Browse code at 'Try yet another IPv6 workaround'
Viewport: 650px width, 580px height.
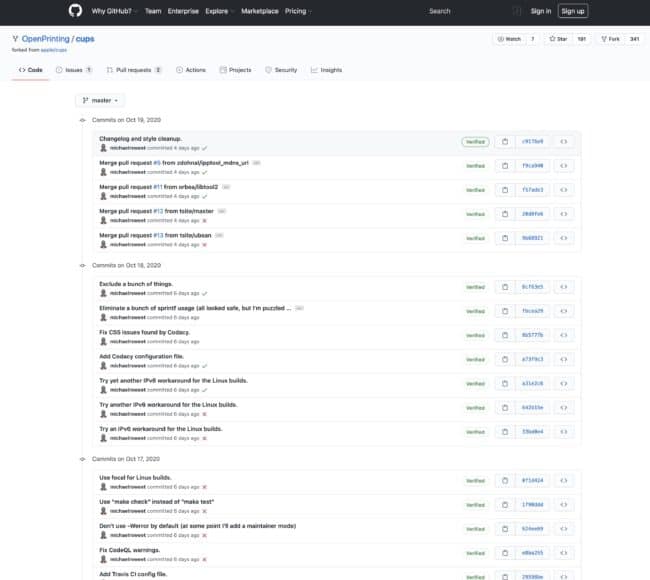[564, 383]
